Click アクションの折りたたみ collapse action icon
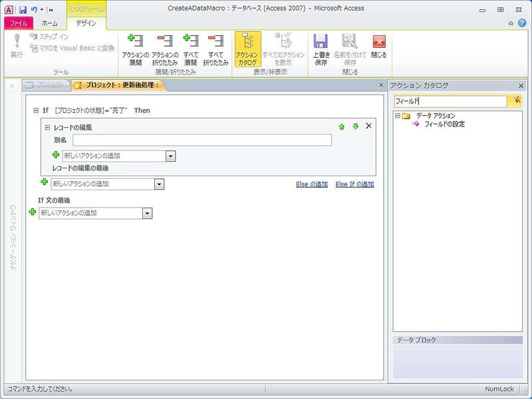The width and height of the screenshot is (532, 399). point(165,50)
